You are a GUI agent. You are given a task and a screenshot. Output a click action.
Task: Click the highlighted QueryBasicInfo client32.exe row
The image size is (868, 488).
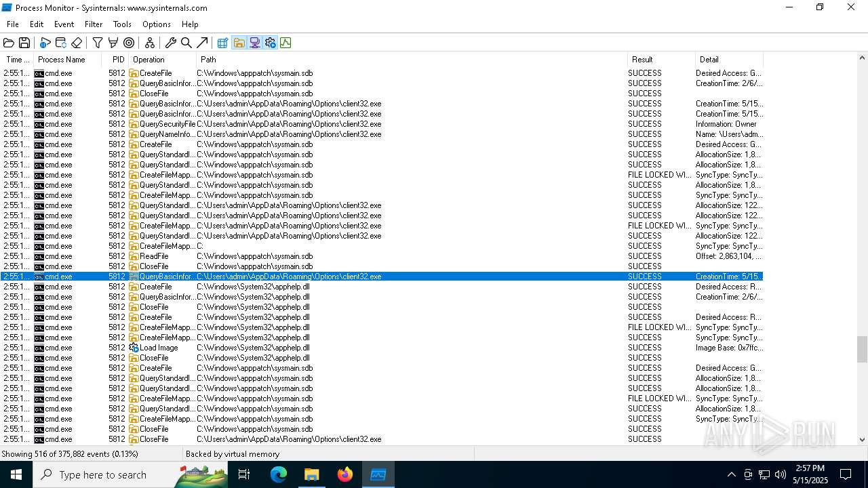(x=382, y=277)
